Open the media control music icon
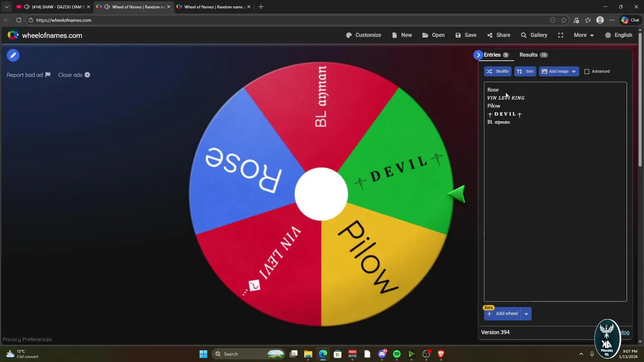The image size is (644, 362). (576, 20)
